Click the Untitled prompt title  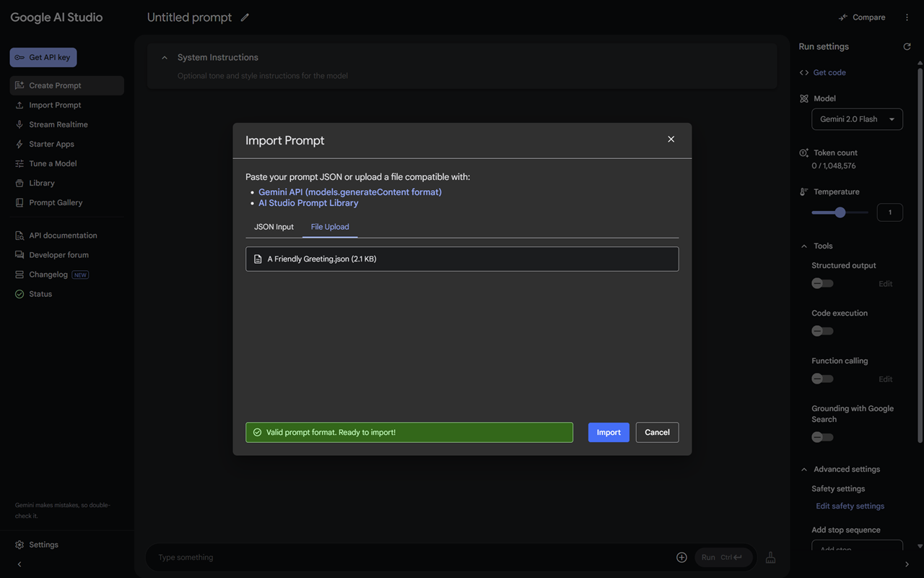190,17
